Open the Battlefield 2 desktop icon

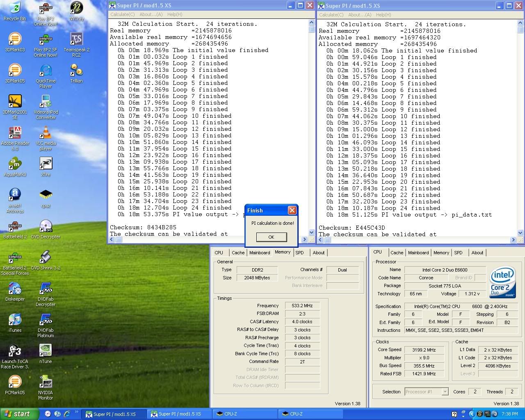coord(15,229)
